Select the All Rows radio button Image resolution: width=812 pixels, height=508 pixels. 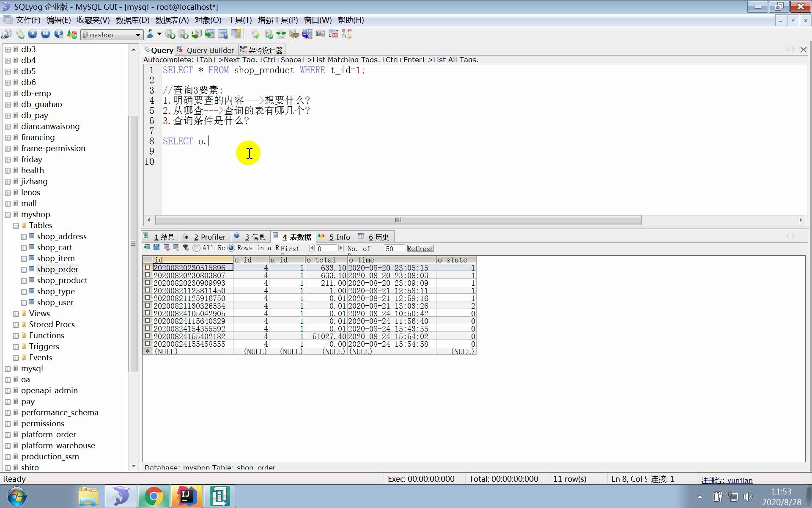[197, 248]
